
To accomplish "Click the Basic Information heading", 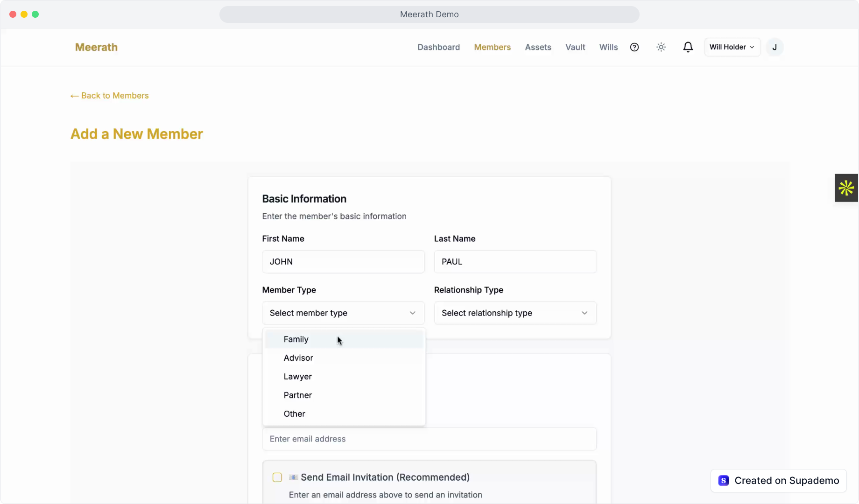I will (x=304, y=199).
